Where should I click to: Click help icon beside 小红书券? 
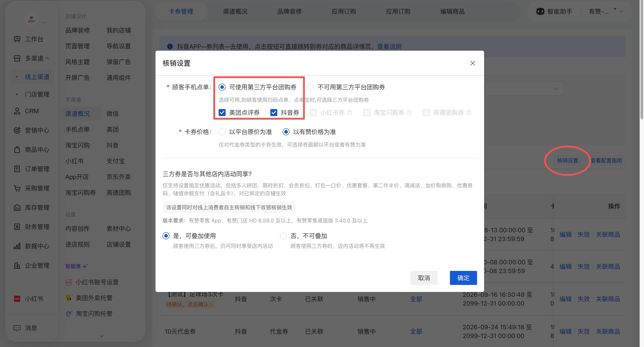(350, 113)
